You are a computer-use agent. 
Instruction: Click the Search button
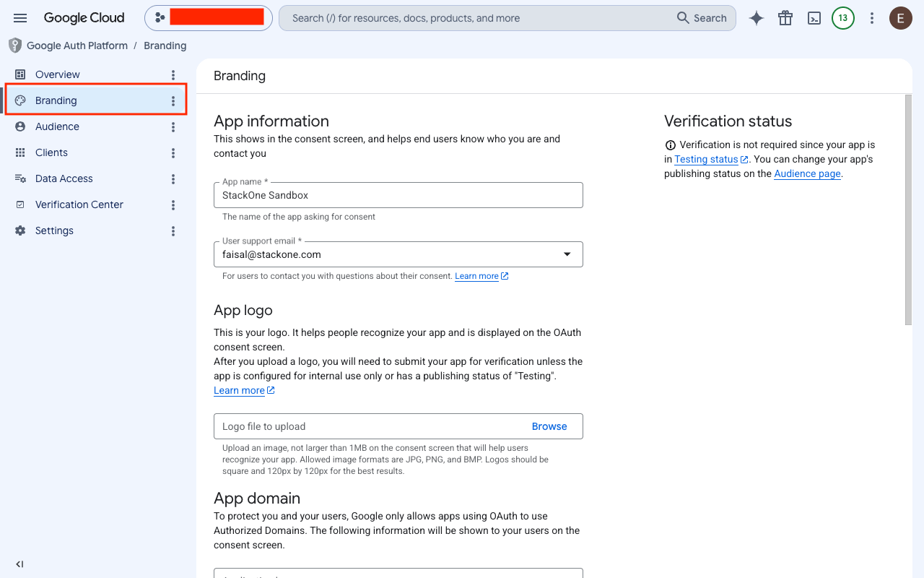pos(702,18)
